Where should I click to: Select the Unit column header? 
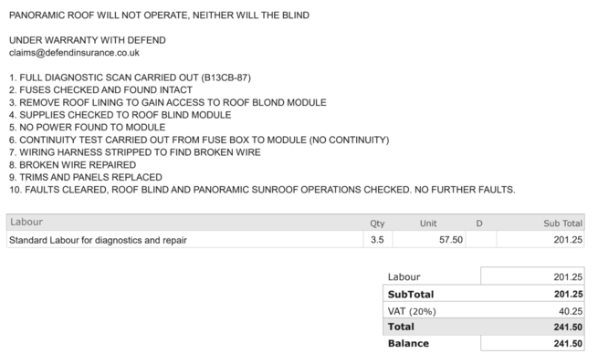[x=428, y=224]
